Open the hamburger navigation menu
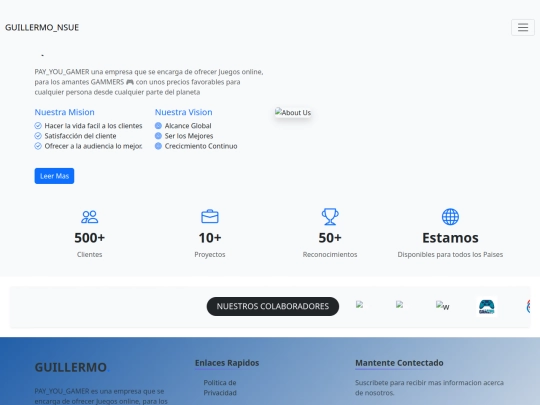The height and width of the screenshot is (405, 540). click(522, 27)
